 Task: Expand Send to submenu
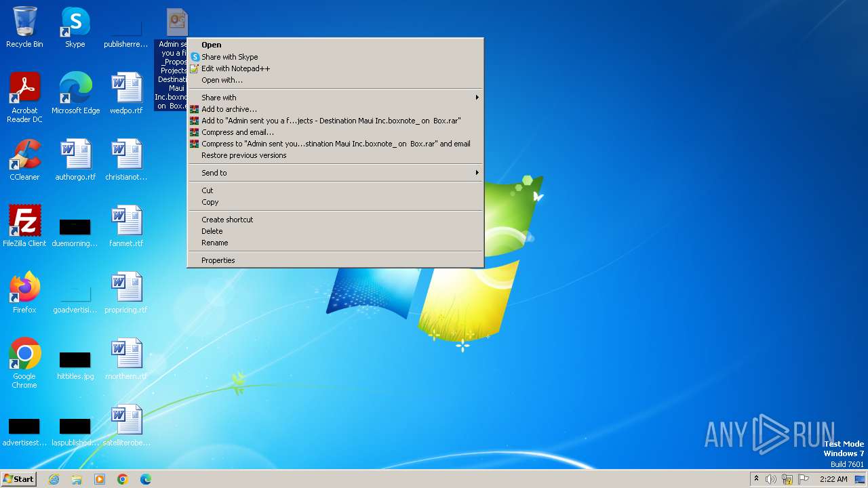point(336,173)
